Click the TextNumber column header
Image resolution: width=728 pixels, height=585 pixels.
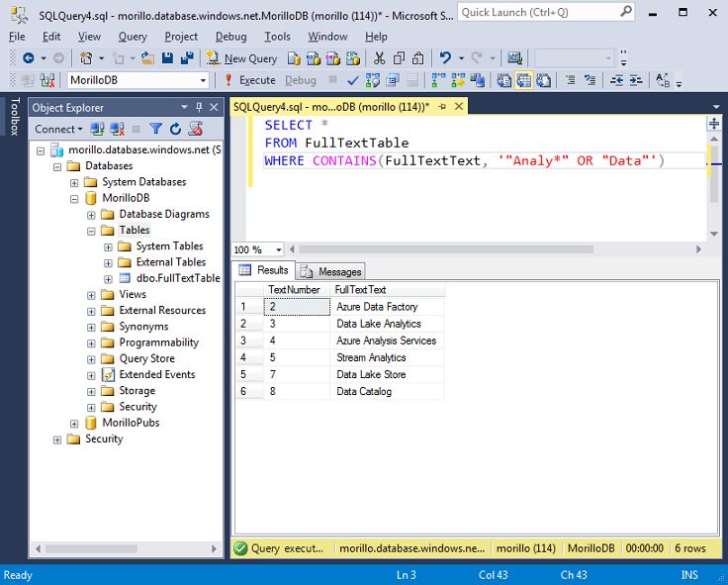(x=296, y=290)
